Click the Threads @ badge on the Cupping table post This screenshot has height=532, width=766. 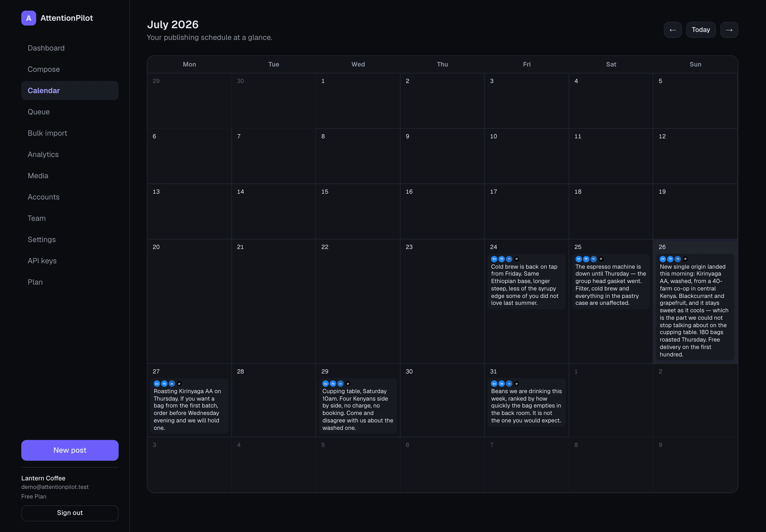[348, 384]
